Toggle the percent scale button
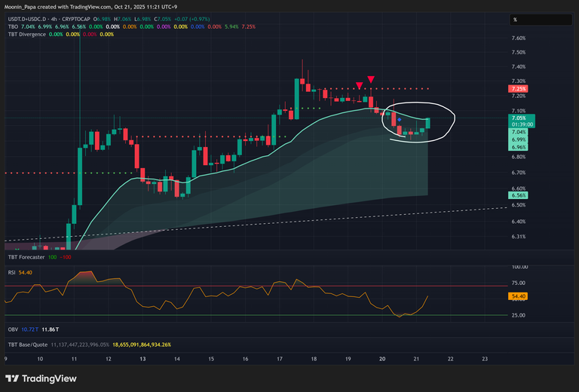Screen dimensions: 579x392 coord(515,20)
